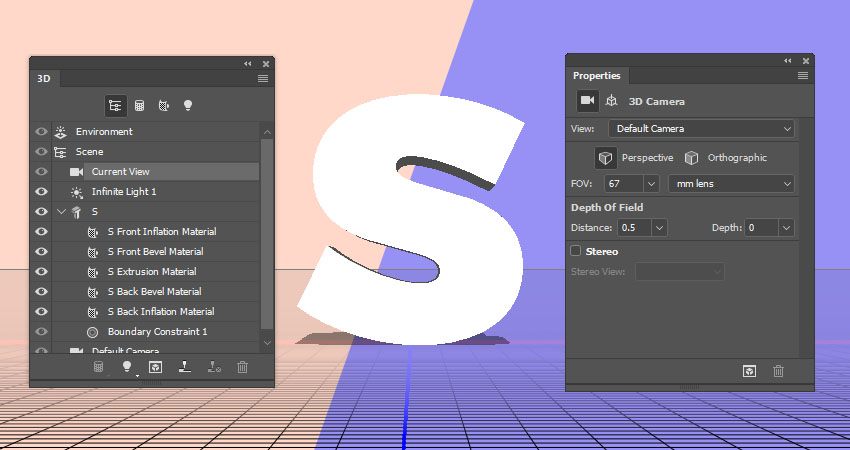Collapse the Properties panel with double arrows

click(x=788, y=61)
